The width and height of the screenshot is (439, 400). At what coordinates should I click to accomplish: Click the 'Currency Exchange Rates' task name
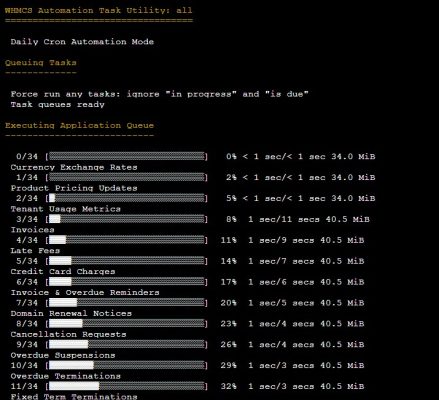click(74, 167)
